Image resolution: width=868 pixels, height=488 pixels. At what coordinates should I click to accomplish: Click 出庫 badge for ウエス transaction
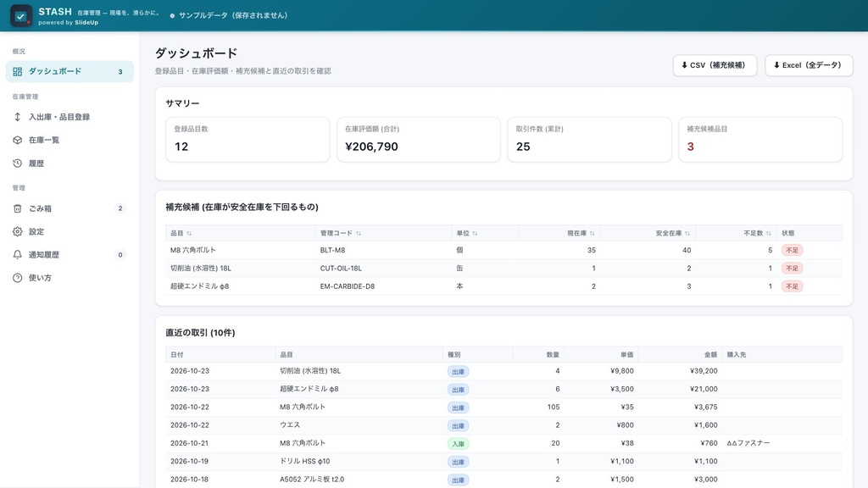[458, 426]
